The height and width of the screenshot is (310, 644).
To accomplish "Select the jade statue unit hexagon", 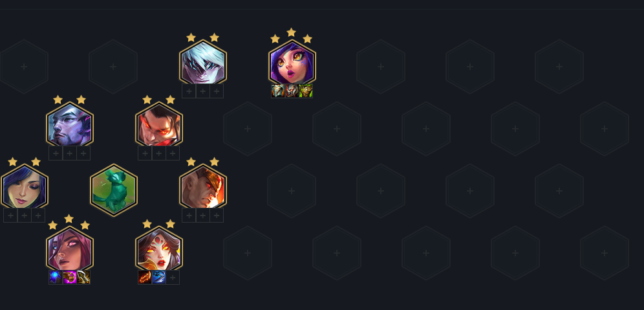I will 114,190.
